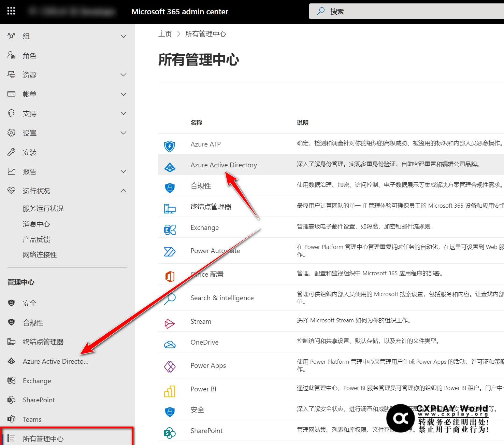Click the Reports (报告) chart icon
Viewport: 504px width, 445px height.
(11, 171)
